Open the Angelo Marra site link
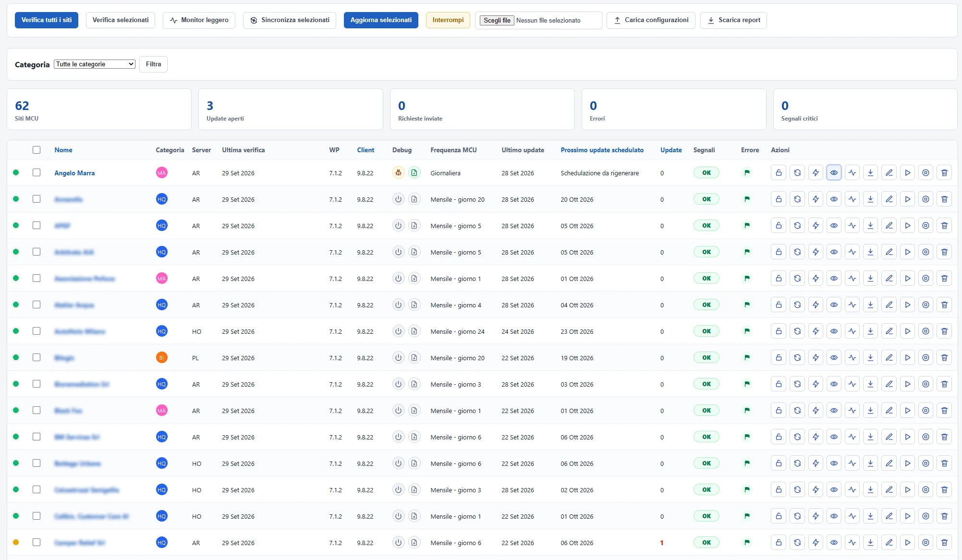The width and height of the screenshot is (962, 560). 74,173
